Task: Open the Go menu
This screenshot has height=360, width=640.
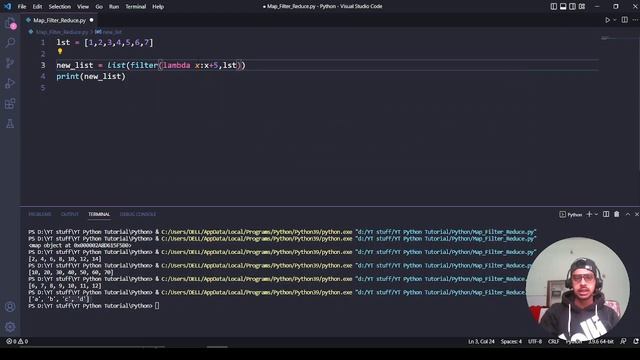Action: pos(99,7)
